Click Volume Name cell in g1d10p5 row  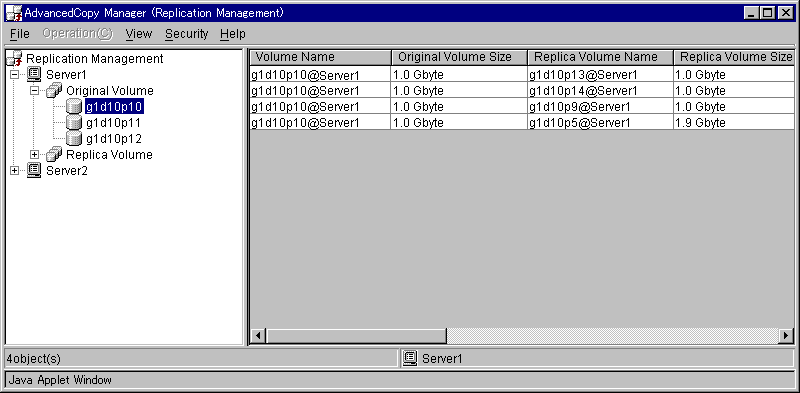(320, 122)
